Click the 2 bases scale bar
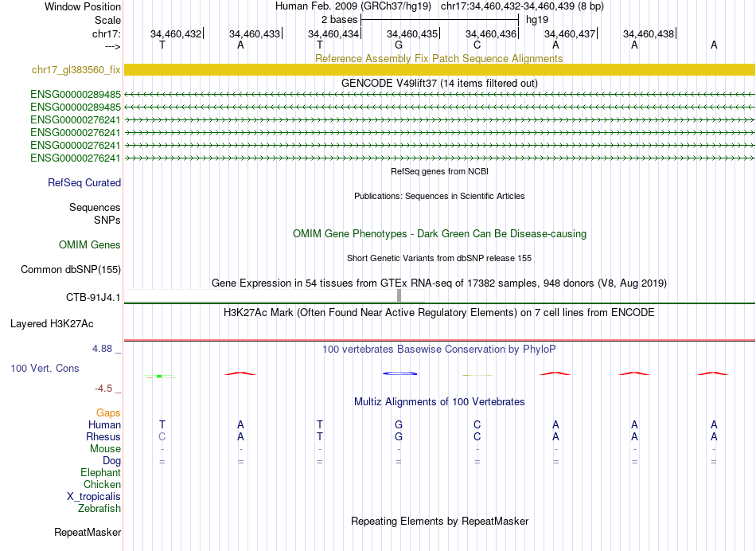Viewport: 756px width, 551px height. click(440, 20)
